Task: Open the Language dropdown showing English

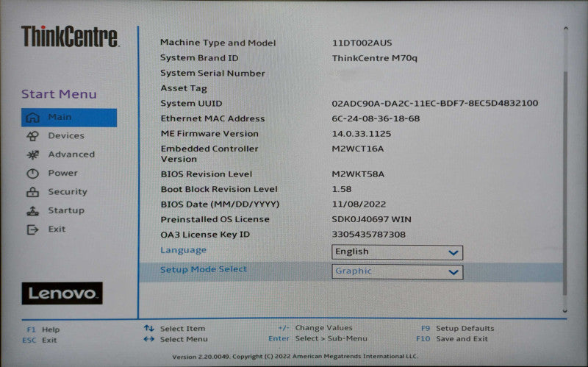Action: click(x=397, y=252)
